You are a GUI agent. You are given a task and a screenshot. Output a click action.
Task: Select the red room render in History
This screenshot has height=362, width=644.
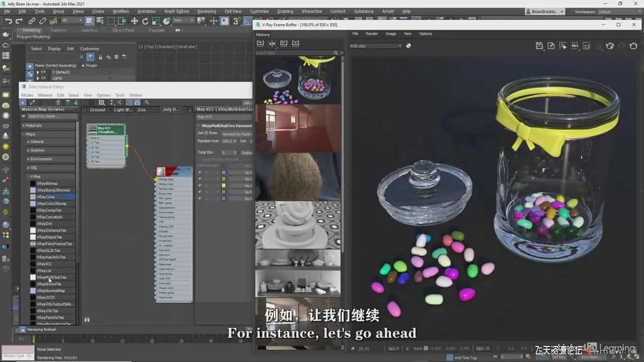click(x=298, y=128)
